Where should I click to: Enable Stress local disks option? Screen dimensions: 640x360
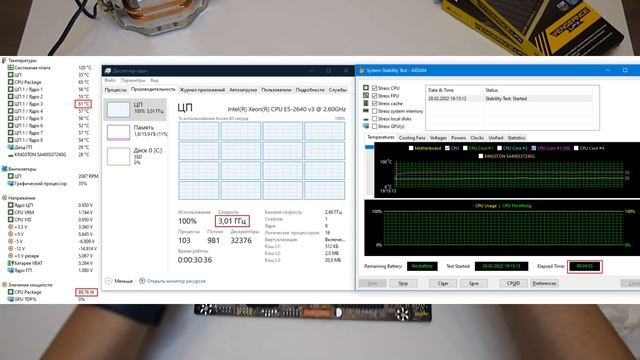click(374, 119)
